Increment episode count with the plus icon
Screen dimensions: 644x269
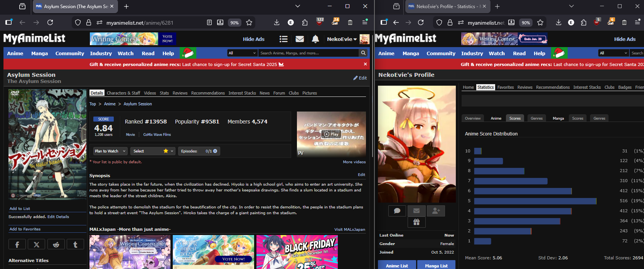[x=215, y=151]
